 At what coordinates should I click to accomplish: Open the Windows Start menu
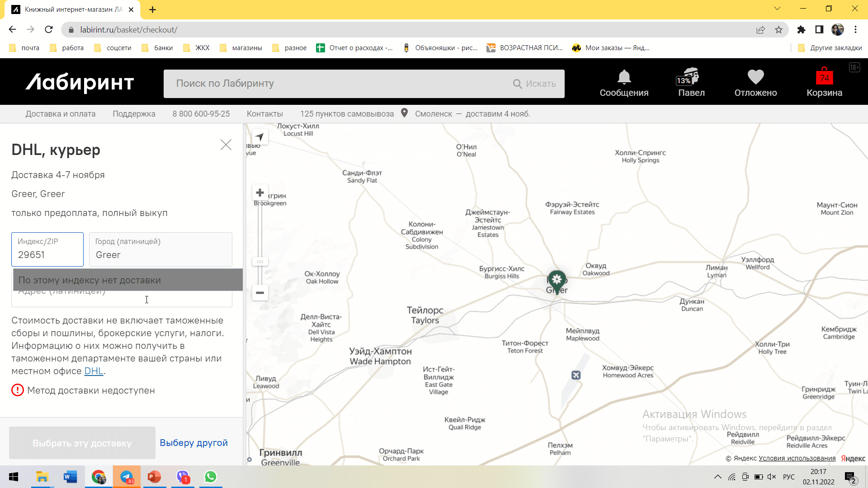(14, 477)
